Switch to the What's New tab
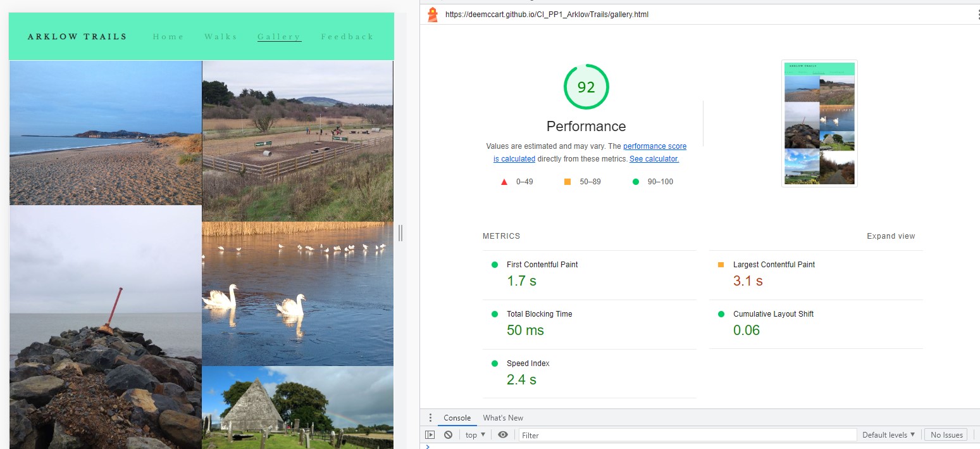This screenshot has height=449, width=980. pos(503,418)
